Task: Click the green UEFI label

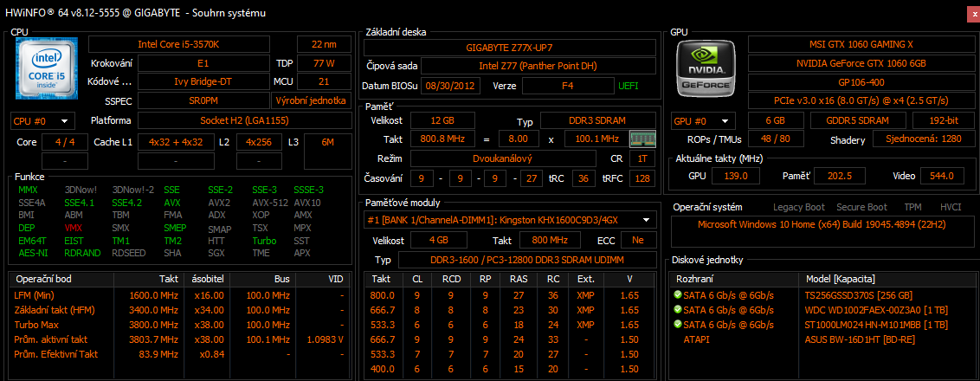Action: (629, 86)
